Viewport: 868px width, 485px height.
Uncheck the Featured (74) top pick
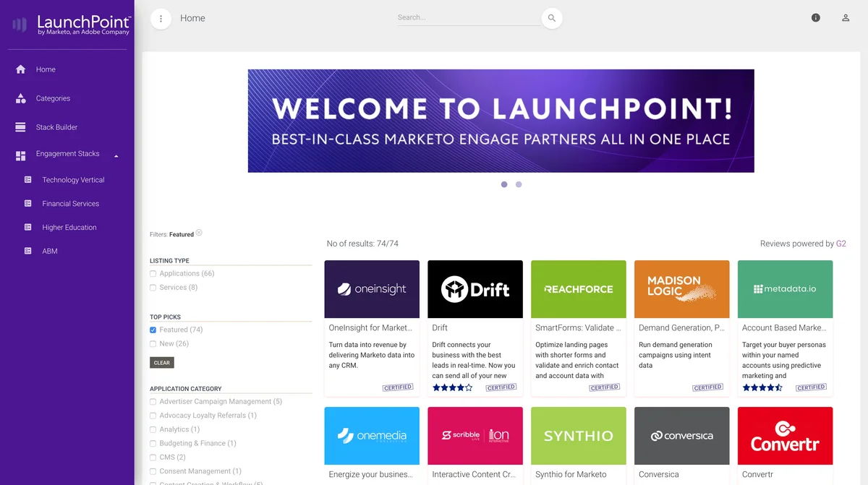click(153, 330)
